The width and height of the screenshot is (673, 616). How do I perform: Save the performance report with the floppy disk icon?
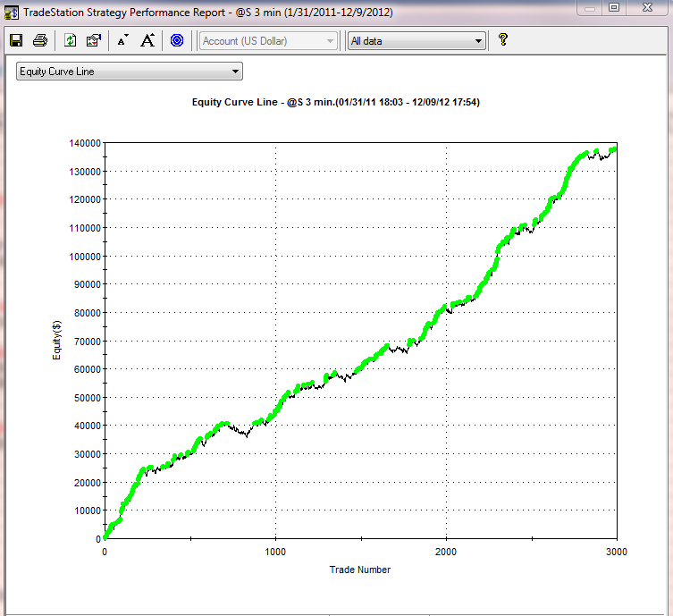pos(16,40)
